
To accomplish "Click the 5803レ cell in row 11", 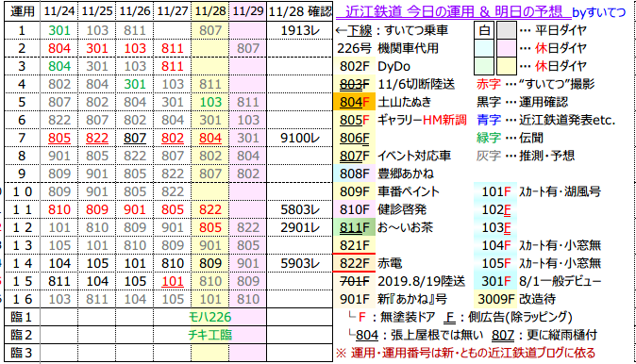I will pyautogui.click(x=300, y=209).
